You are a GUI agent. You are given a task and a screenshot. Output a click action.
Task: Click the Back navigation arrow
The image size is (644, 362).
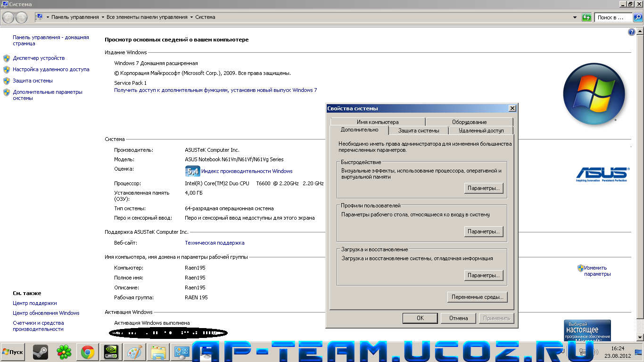pos(8,17)
